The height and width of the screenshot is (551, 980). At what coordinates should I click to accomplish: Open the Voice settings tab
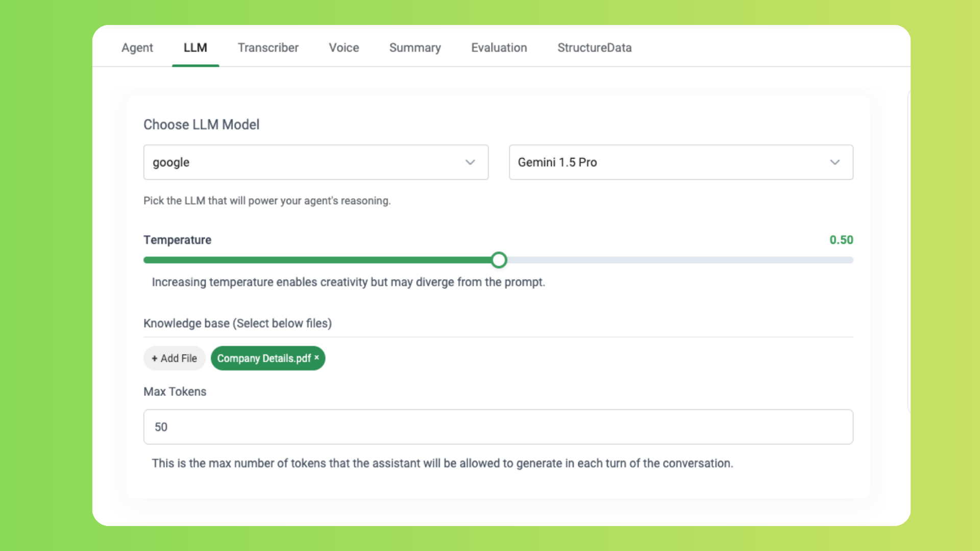coord(344,47)
